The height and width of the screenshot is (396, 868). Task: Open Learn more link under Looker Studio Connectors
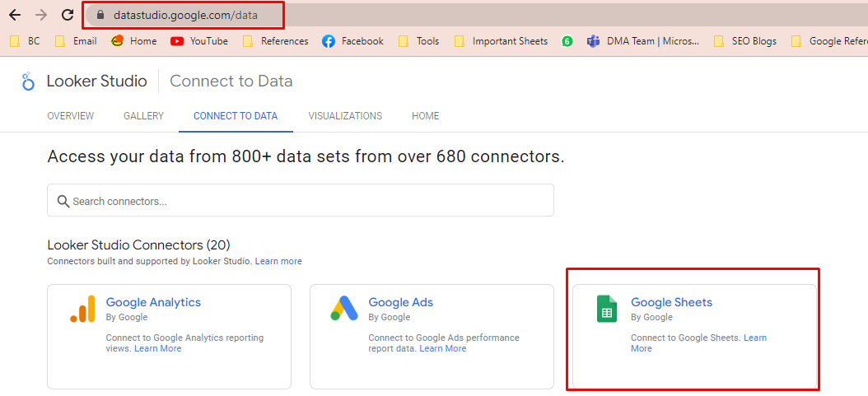278,261
